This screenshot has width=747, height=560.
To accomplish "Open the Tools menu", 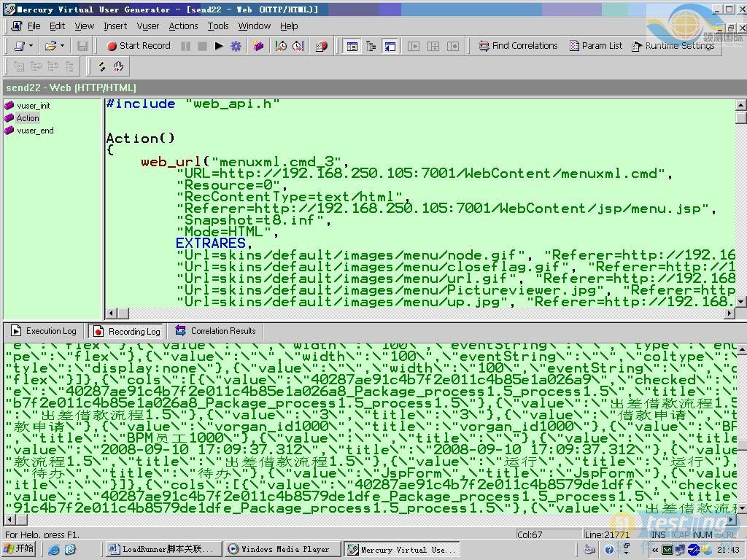I will (x=218, y=26).
